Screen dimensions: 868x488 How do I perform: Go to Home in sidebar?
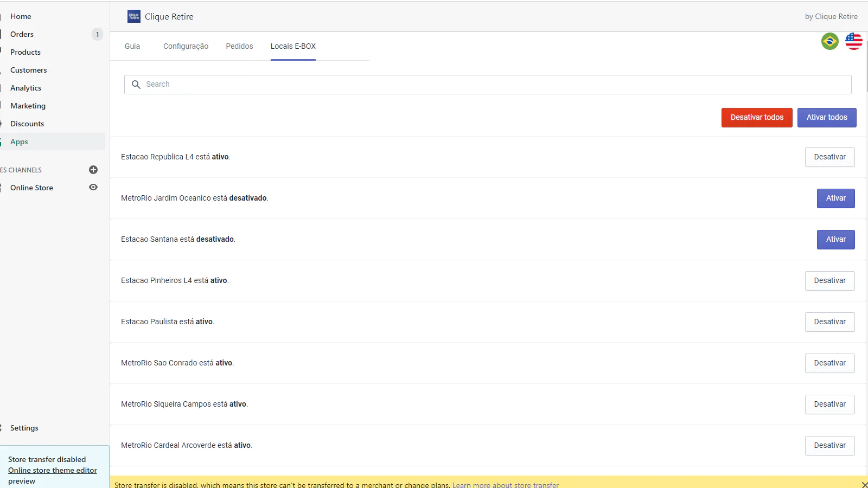pos(21,16)
